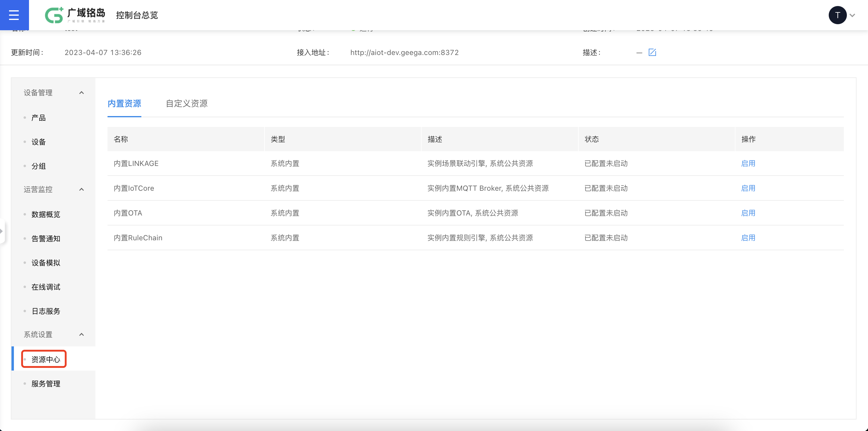Click the 设备管理 section label
Viewport: 868px width, 431px height.
[x=38, y=93]
